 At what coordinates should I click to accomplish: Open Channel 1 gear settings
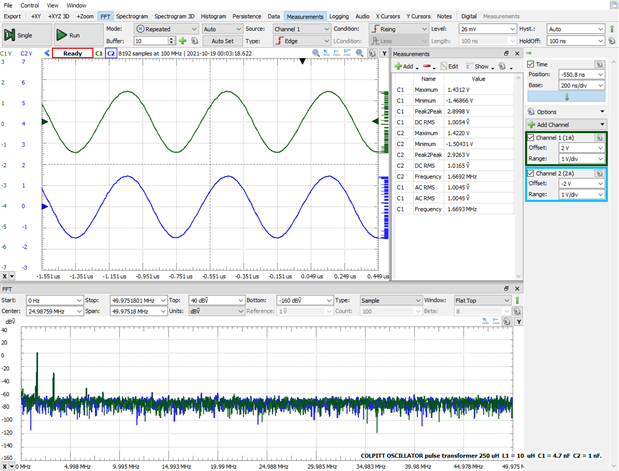click(x=600, y=136)
